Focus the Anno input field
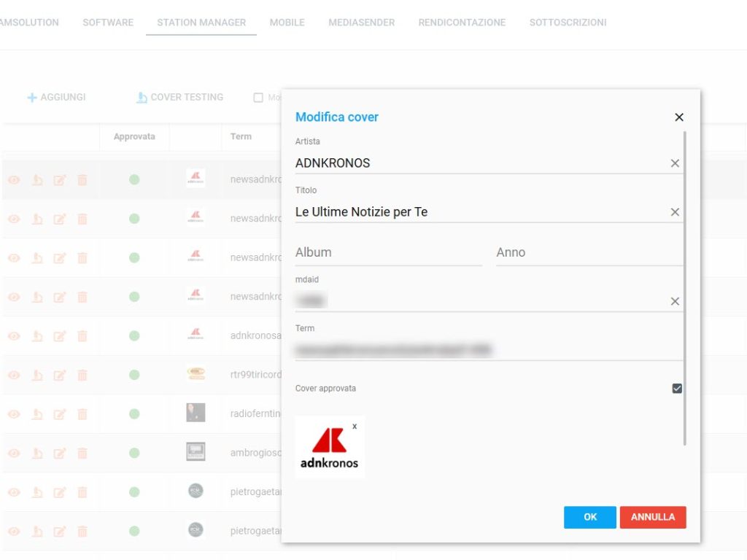Image resolution: width=747 pixels, height=560 pixels. (589, 252)
